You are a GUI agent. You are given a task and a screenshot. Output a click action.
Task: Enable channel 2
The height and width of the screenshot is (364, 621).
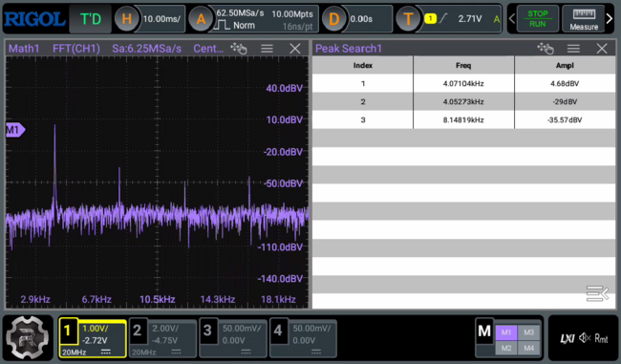(162, 338)
